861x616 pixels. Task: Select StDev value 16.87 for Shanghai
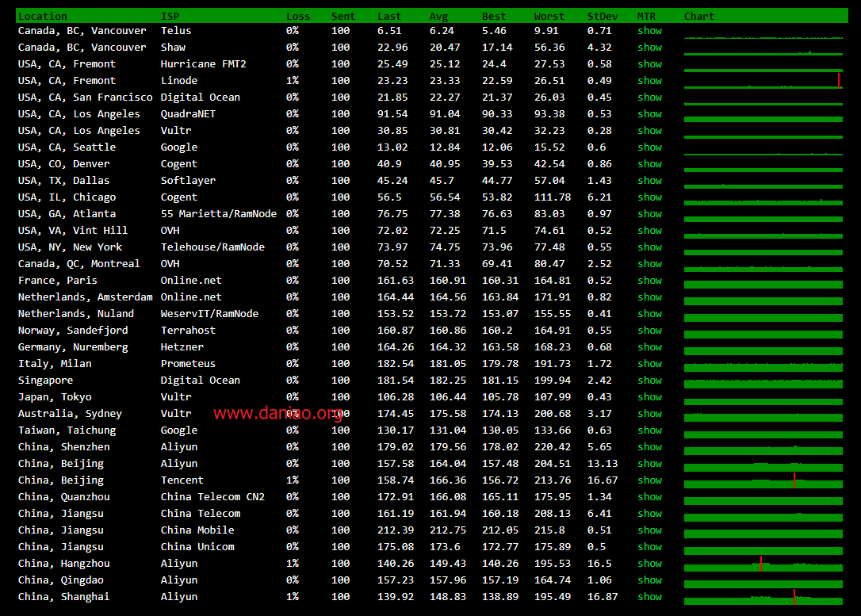[603, 597]
